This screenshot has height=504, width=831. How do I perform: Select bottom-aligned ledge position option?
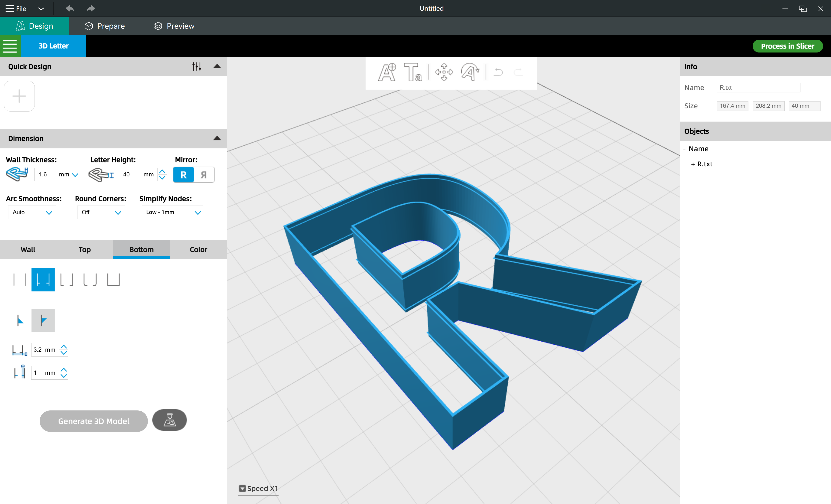coord(20,320)
